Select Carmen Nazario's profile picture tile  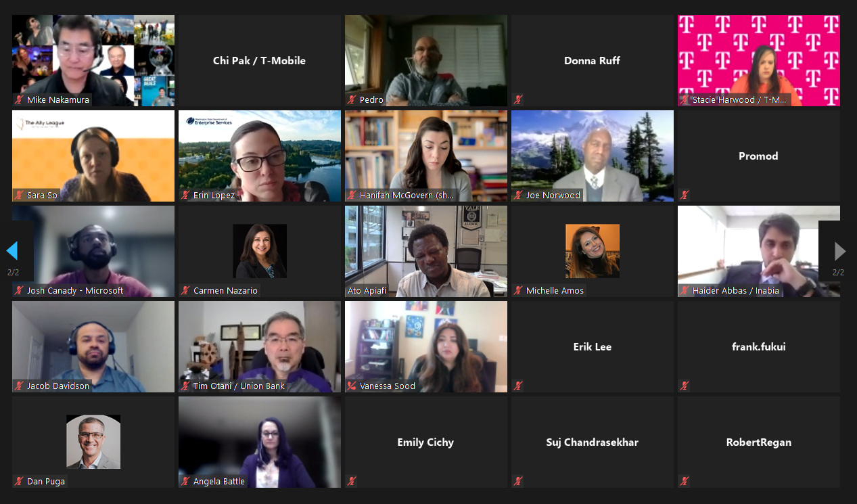point(260,252)
